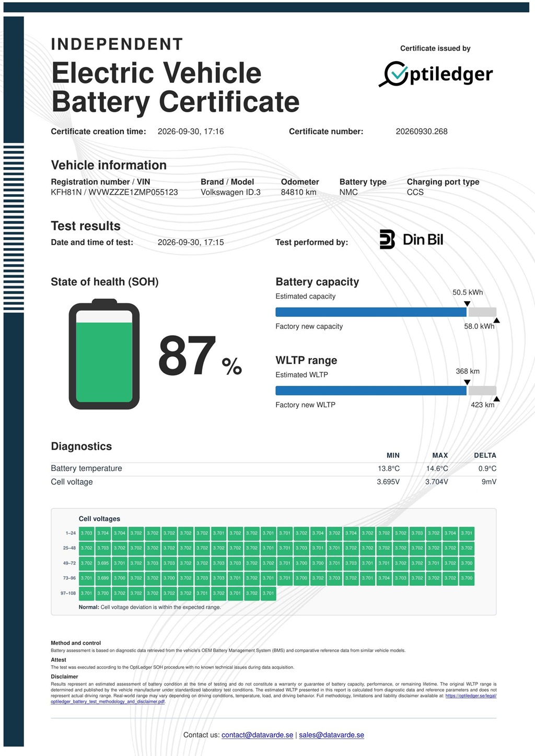Viewport: 535px width, 756px height.
Task: Click the triangle marker under 368 km
Action: 467,382
